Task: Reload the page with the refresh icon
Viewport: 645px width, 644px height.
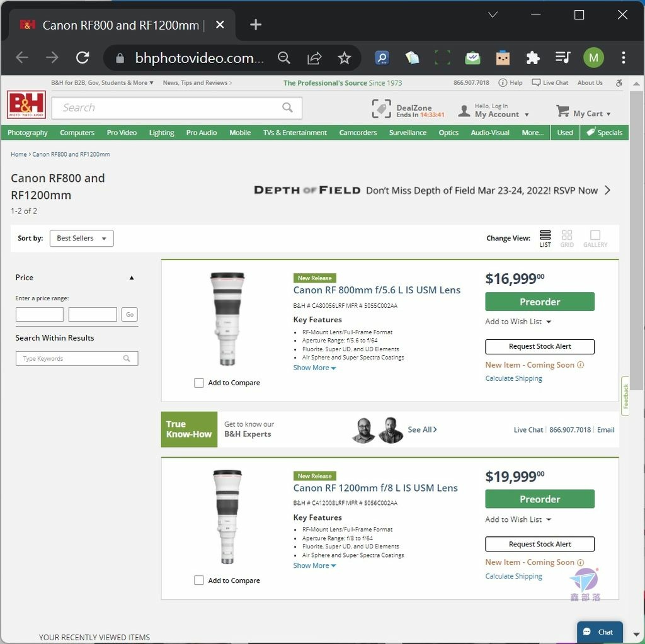Action: tap(83, 57)
